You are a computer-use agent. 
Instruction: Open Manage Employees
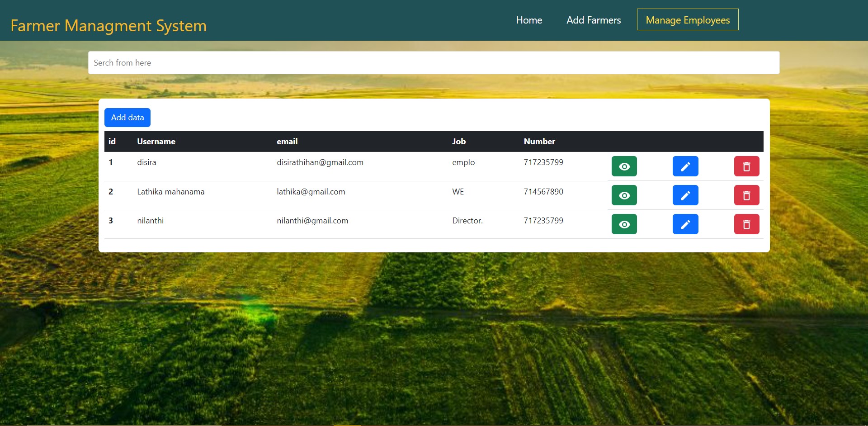pyautogui.click(x=688, y=19)
